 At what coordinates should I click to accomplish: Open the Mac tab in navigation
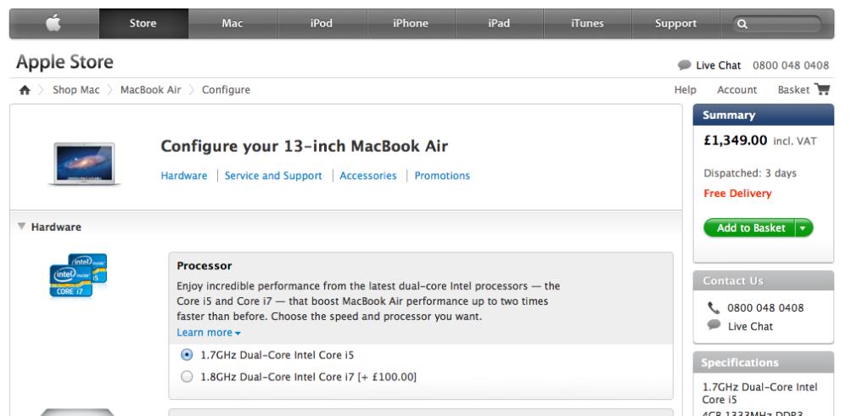232,23
